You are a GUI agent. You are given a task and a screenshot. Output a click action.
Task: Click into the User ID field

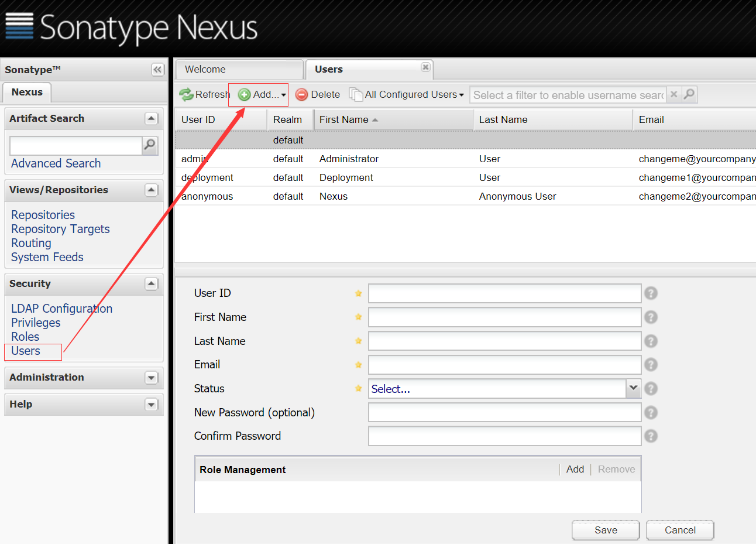(504, 293)
